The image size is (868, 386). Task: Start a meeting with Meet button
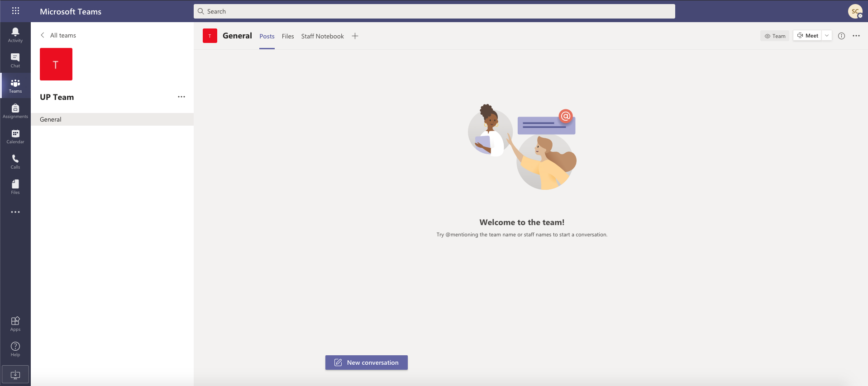click(807, 36)
